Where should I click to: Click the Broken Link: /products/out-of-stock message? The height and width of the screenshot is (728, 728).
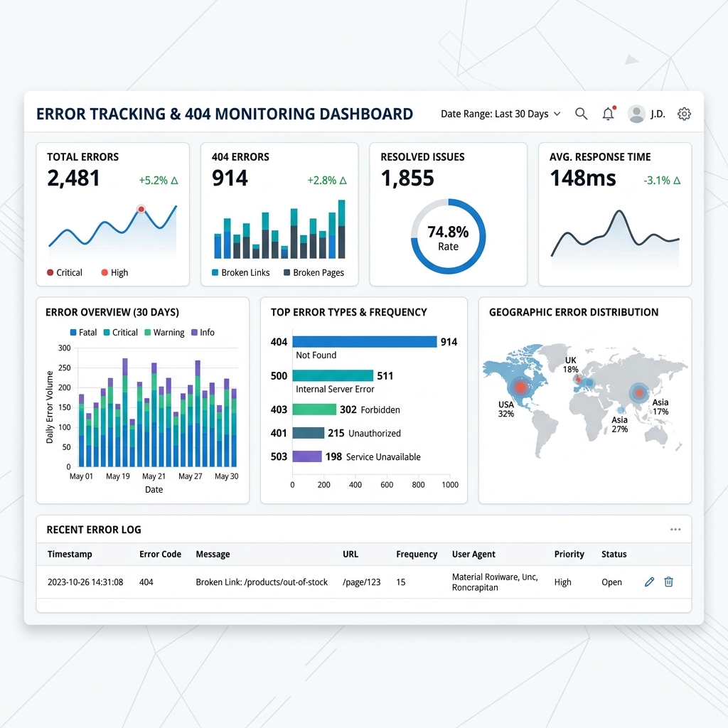pos(262,582)
